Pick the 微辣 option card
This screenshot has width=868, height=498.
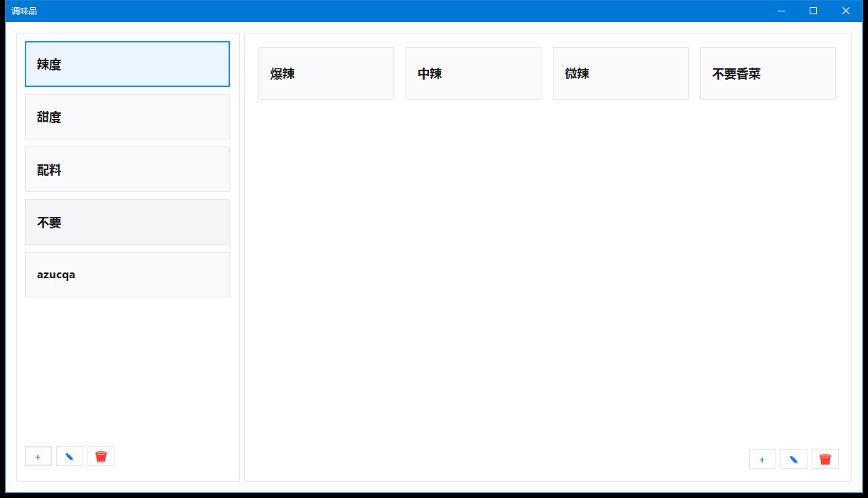click(x=620, y=73)
